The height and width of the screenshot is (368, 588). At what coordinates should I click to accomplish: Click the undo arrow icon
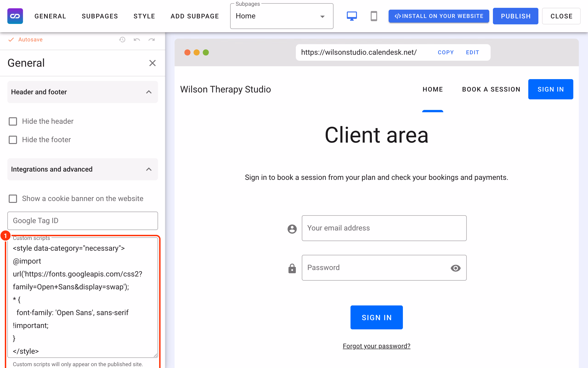[137, 39]
